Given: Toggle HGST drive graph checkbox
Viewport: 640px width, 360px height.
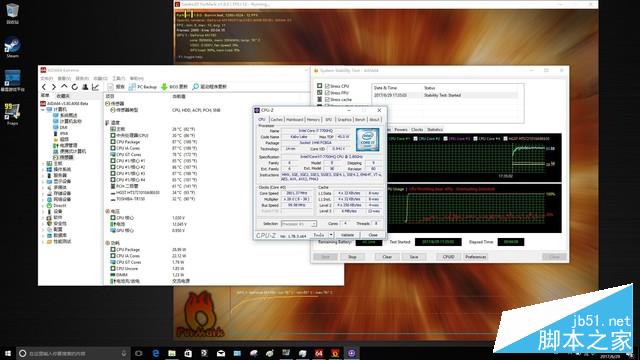Looking at the screenshot, I should pos(505,139).
